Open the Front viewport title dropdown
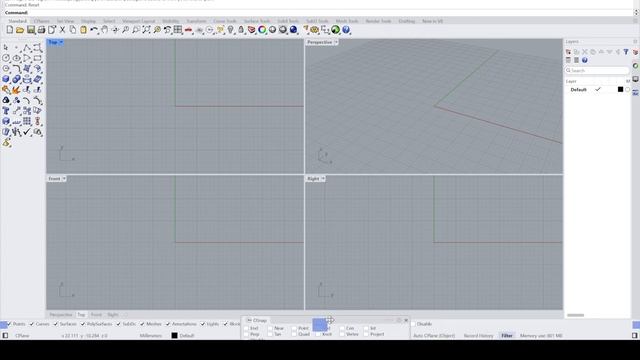Image resolution: width=640 pixels, height=360 pixels. pyautogui.click(x=64, y=179)
